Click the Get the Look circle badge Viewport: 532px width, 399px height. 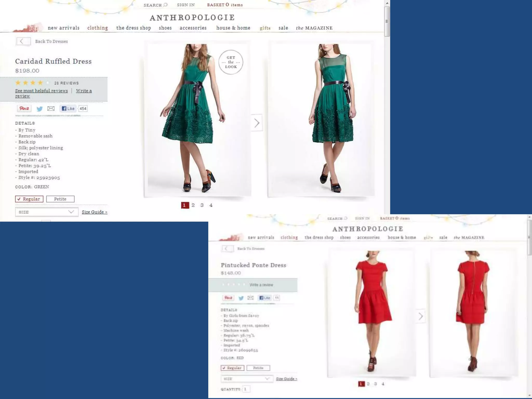pyautogui.click(x=231, y=62)
